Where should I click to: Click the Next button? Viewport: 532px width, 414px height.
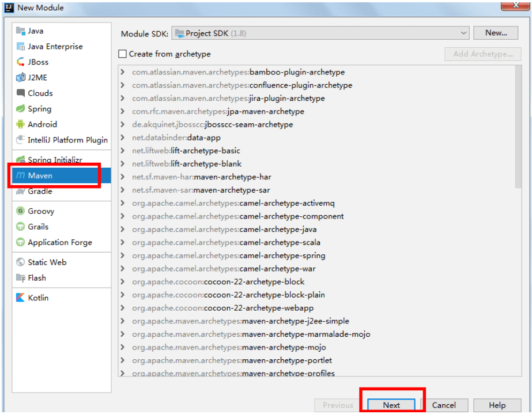tap(391, 405)
